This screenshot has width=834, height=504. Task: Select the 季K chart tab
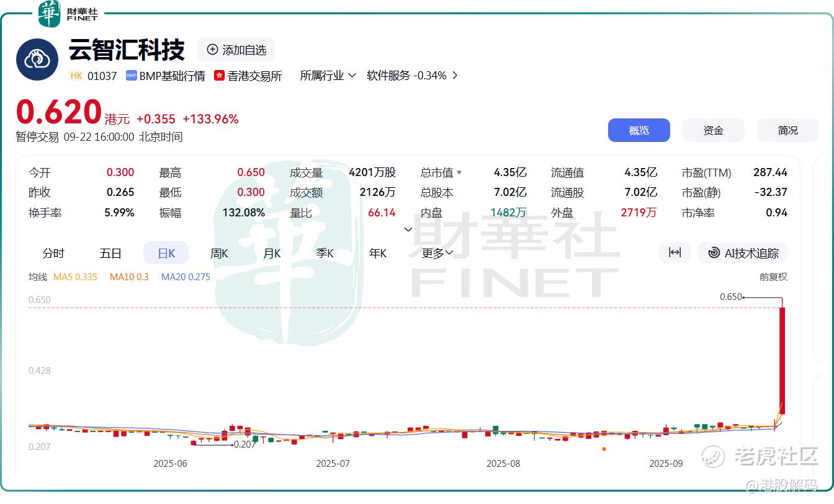[x=325, y=253]
